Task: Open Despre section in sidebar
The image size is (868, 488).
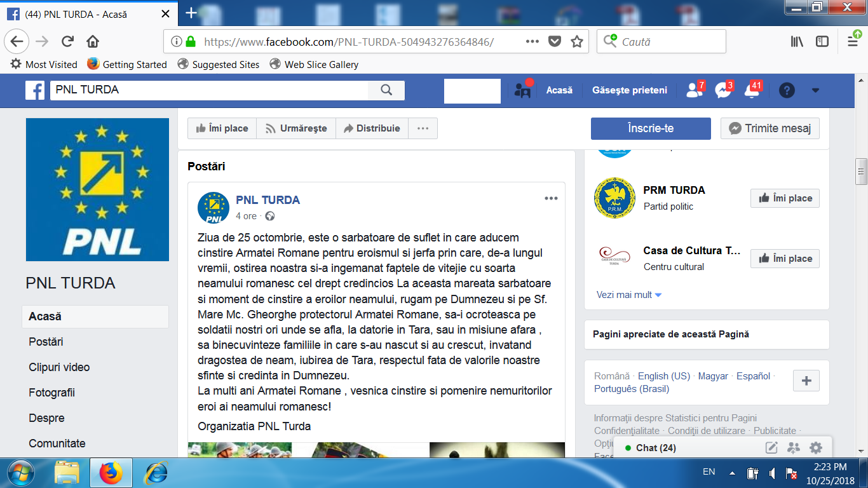Action: pos(46,418)
